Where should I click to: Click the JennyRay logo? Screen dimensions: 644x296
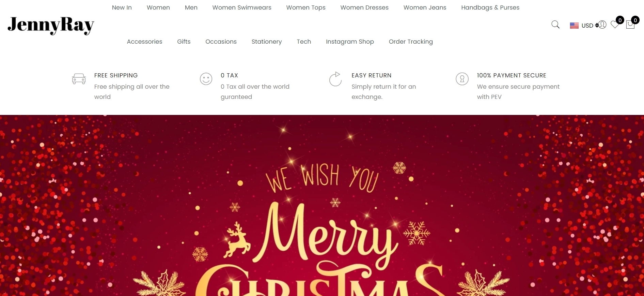point(51,25)
